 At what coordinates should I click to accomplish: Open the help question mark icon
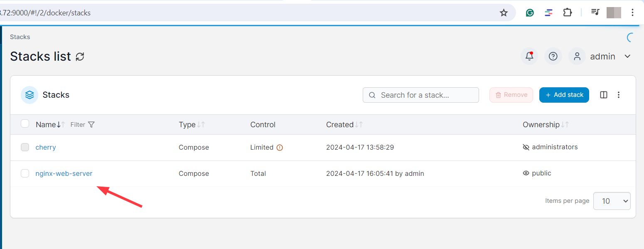coord(553,56)
